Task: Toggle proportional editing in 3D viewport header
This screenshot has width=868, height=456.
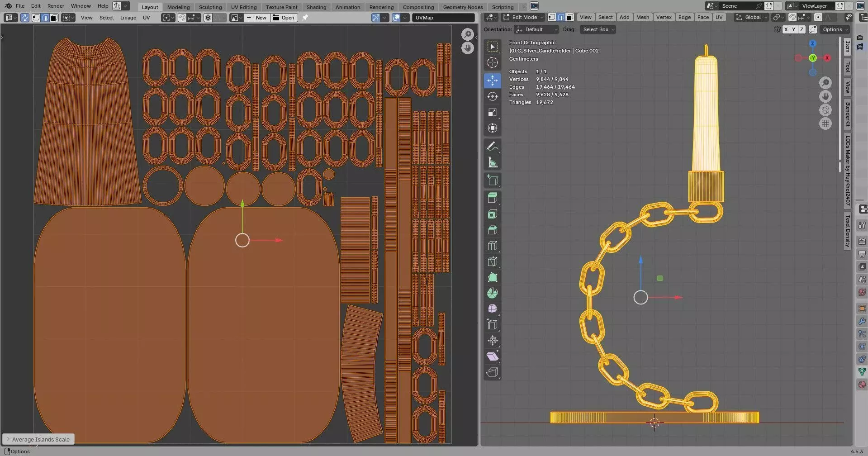Action: 818,17
